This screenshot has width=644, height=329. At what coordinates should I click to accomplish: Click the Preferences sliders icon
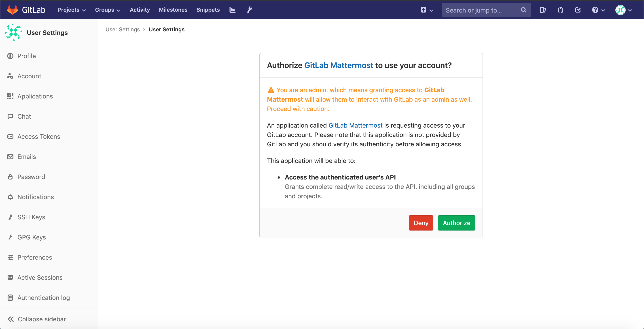pyautogui.click(x=10, y=257)
